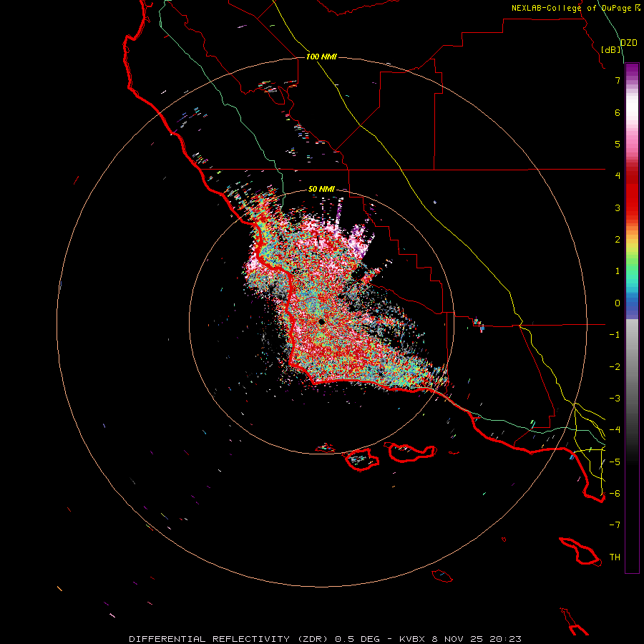
Task: Click the DZD color scale title
Action: tap(629, 43)
